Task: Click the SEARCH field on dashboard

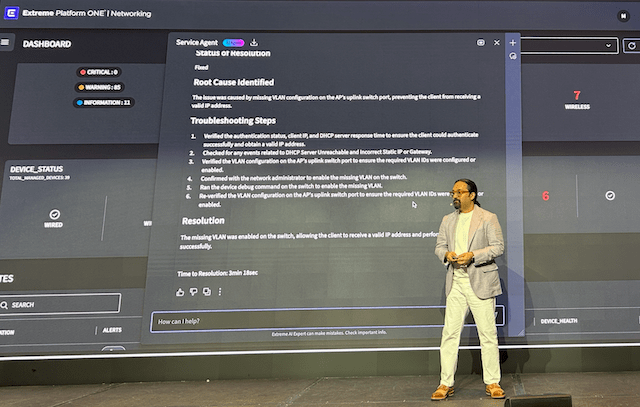Action: [60, 304]
